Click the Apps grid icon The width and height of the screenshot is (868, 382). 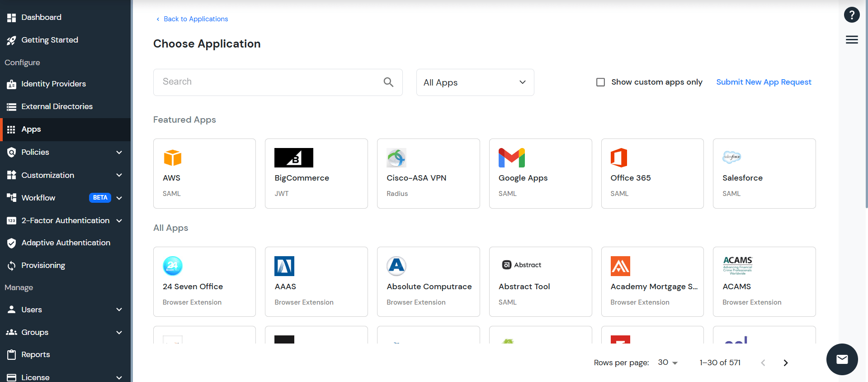(x=12, y=129)
